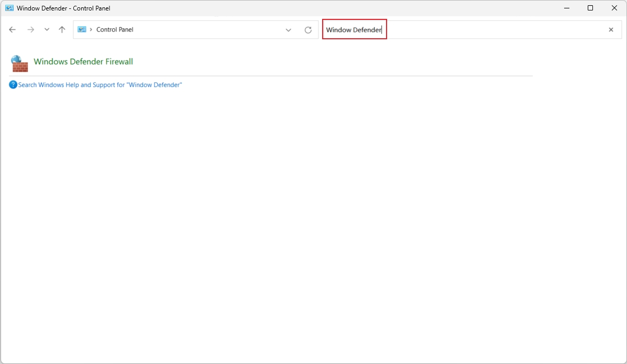
Task: Minimize the Control Panel window
Action: 567,8
